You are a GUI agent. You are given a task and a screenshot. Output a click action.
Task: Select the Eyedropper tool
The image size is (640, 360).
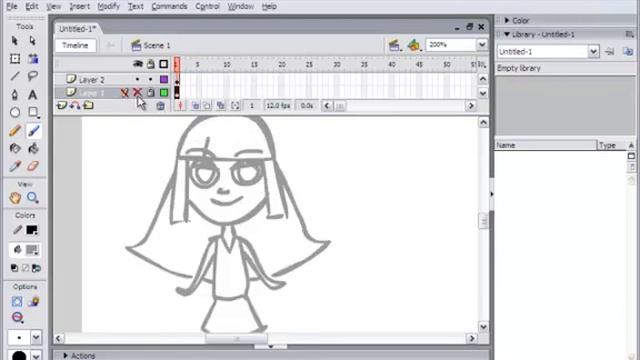[15, 166]
